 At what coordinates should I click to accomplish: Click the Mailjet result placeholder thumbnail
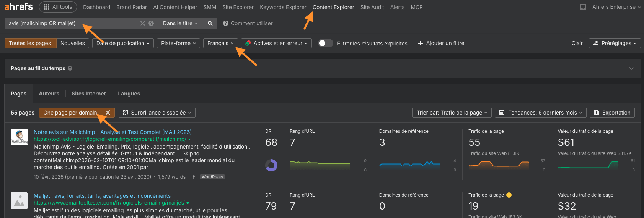(19, 201)
